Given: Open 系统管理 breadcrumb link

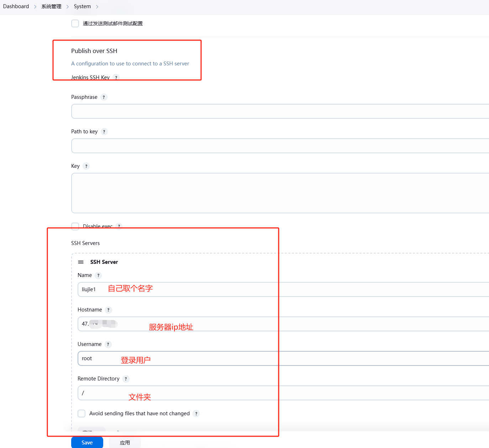Looking at the screenshot, I should [x=51, y=6].
